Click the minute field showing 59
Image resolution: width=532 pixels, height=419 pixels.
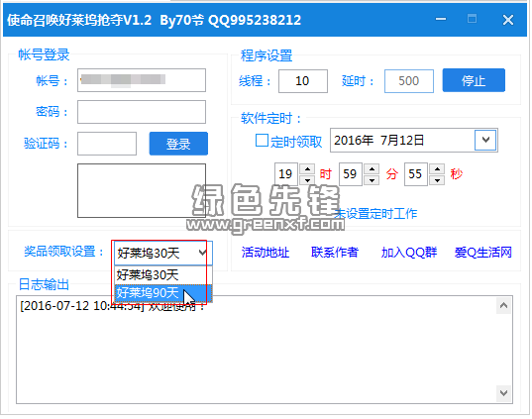pyautogui.click(x=351, y=174)
